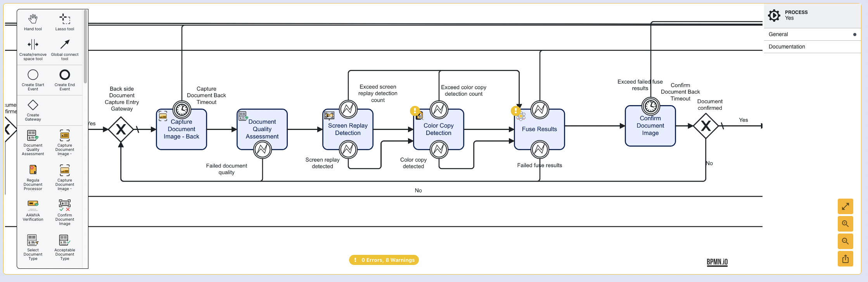Select the Screen Replay Detection task
The height and width of the screenshot is (282, 868).
click(348, 130)
